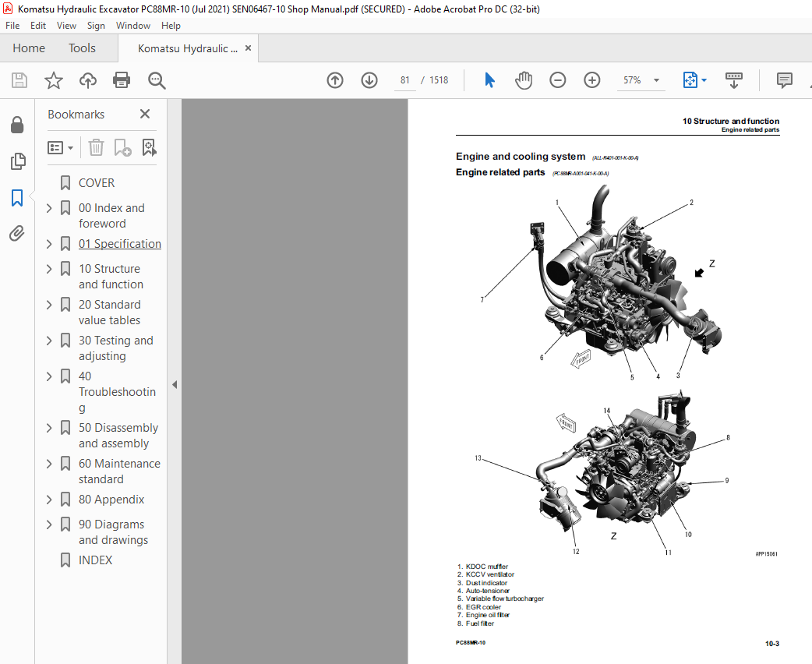
Task: Switch to the Tools tab
Action: pyautogui.click(x=83, y=48)
